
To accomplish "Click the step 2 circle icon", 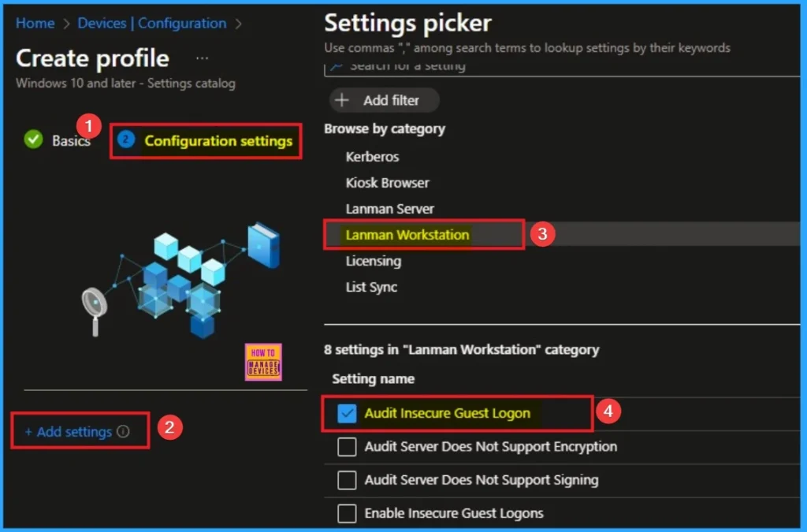I will tap(125, 140).
